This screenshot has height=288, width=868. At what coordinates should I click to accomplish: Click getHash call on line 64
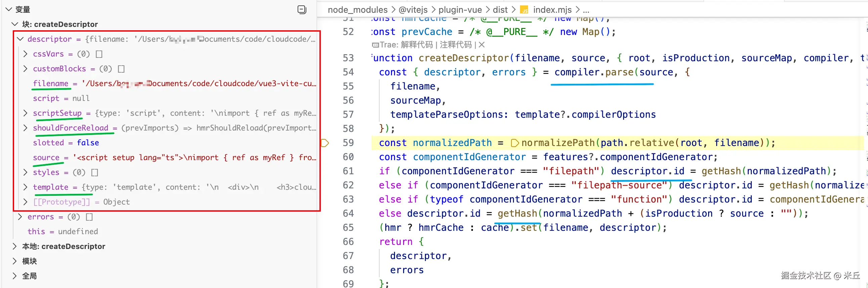tap(517, 214)
